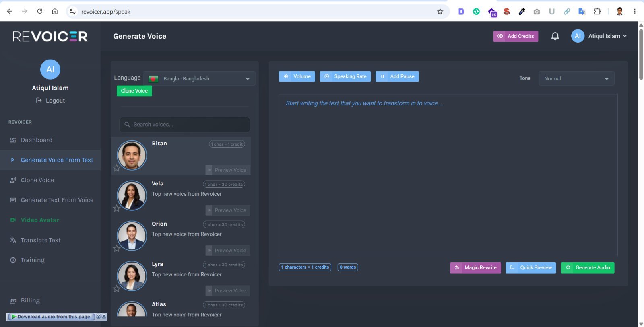The width and height of the screenshot is (644, 327).
Task: Click the green Clone Voice button
Action: click(x=134, y=91)
